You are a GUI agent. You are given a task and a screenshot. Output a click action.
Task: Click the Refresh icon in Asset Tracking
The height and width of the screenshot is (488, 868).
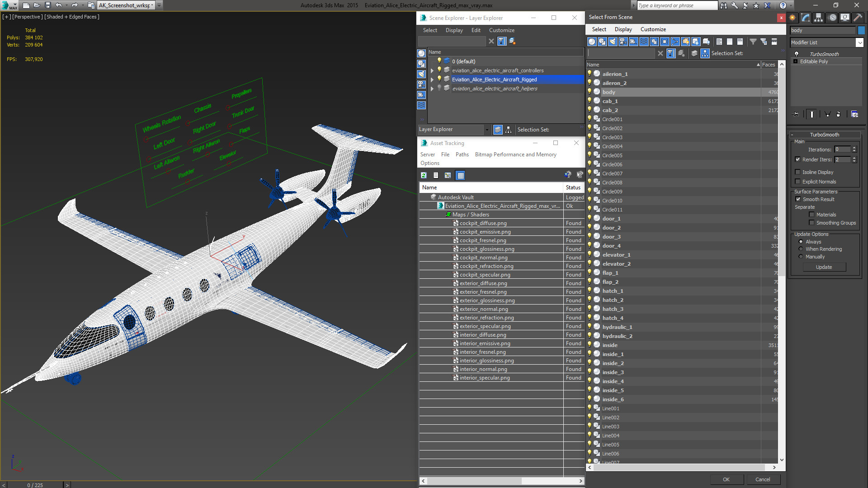coord(424,175)
